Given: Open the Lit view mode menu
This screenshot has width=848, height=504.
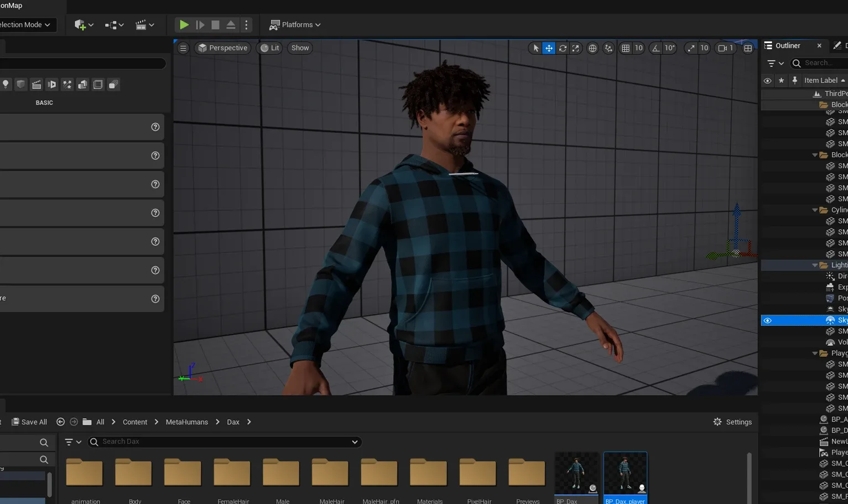Looking at the screenshot, I should point(270,48).
